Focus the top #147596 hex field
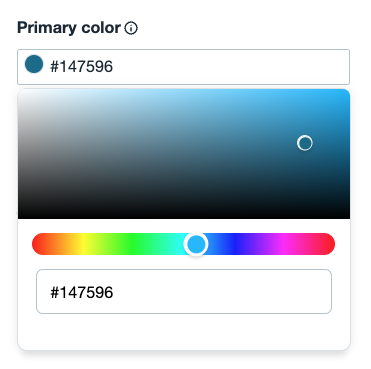Viewport: 371px width, 369px height. pos(183,67)
